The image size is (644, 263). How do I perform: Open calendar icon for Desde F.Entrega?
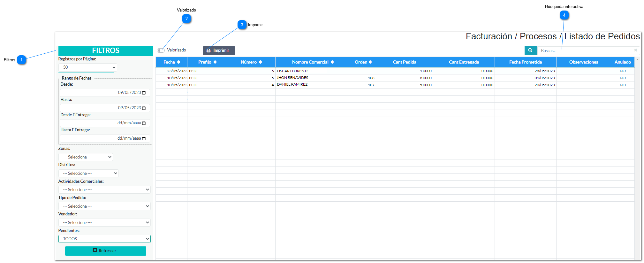[x=144, y=123]
